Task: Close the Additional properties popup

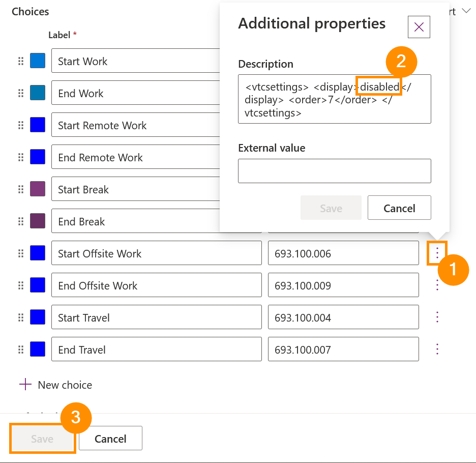Action: pyautogui.click(x=419, y=27)
